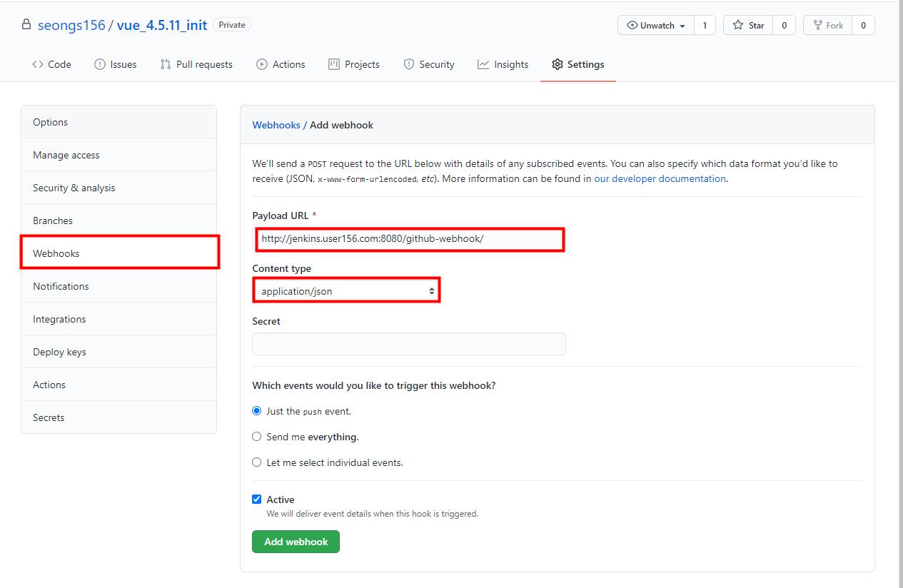This screenshot has height=588, width=903.
Task: Open Branches in settings sidebar
Action: (x=118, y=220)
